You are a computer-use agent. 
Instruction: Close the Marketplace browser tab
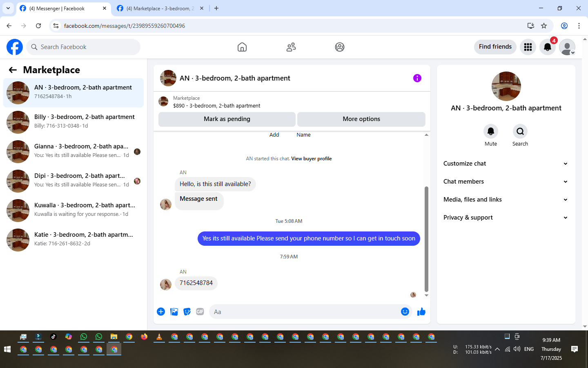[202, 8]
